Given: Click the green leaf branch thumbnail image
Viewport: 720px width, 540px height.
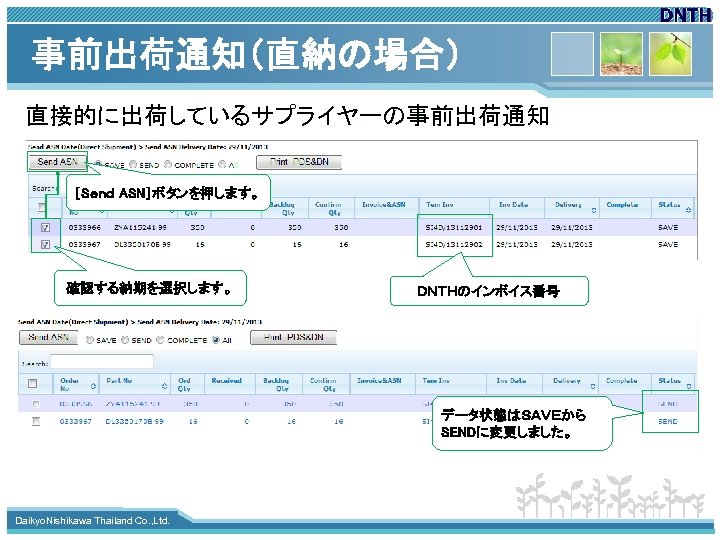Looking at the screenshot, I should (670, 54).
